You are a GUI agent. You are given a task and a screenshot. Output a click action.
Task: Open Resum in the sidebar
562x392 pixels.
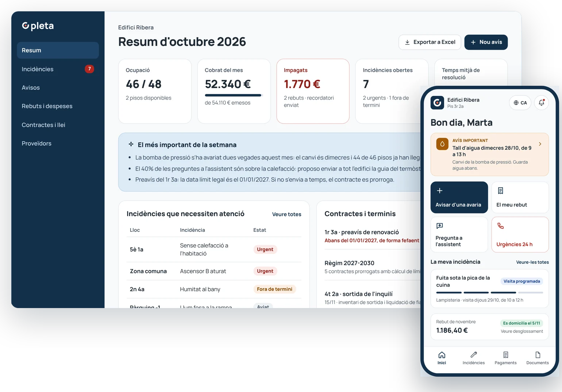pyautogui.click(x=58, y=50)
